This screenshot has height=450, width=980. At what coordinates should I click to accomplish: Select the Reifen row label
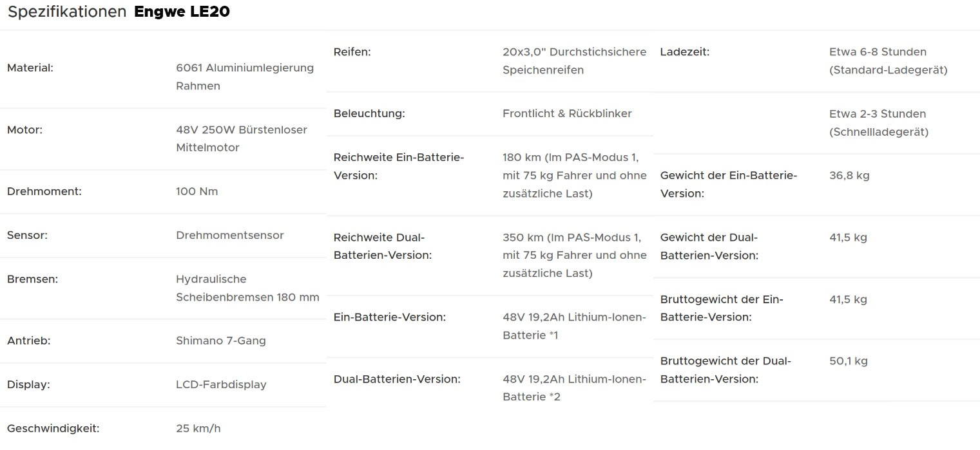pyautogui.click(x=352, y=52)
